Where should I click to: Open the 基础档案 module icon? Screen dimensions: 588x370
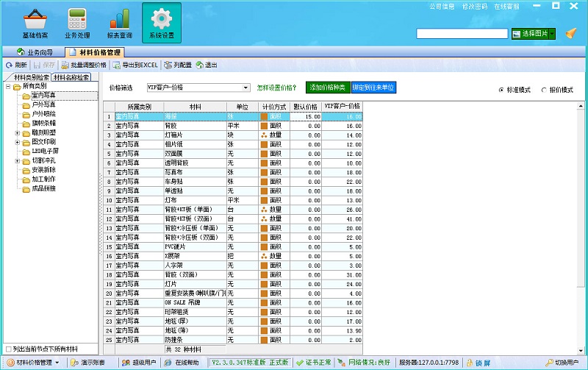click(34, 18)
